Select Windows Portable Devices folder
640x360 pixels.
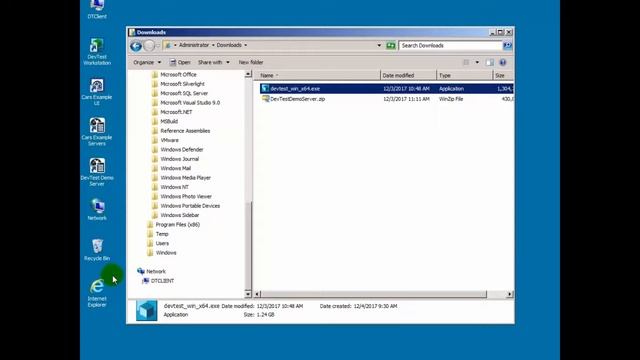(x=190, y=206)
